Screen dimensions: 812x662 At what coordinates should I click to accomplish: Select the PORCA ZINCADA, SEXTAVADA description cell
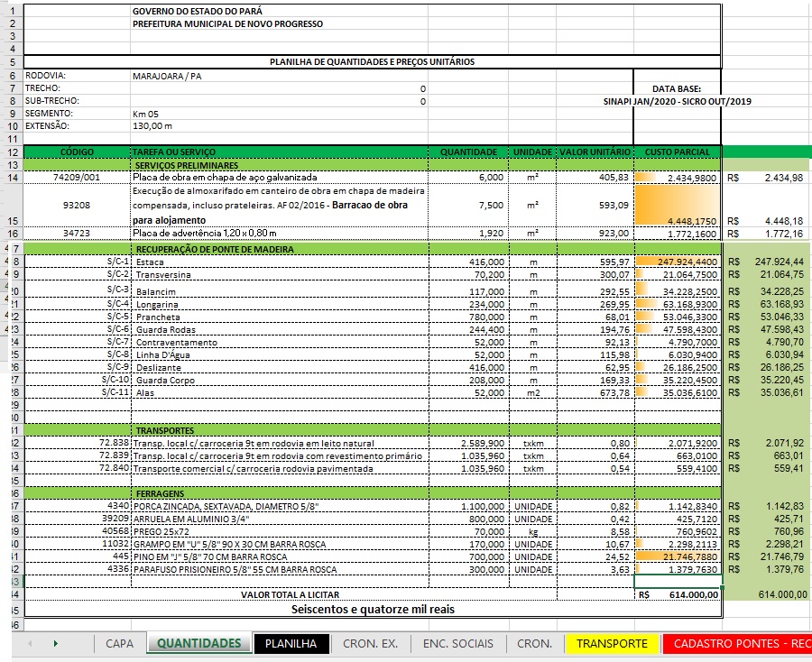coord(279,506)
